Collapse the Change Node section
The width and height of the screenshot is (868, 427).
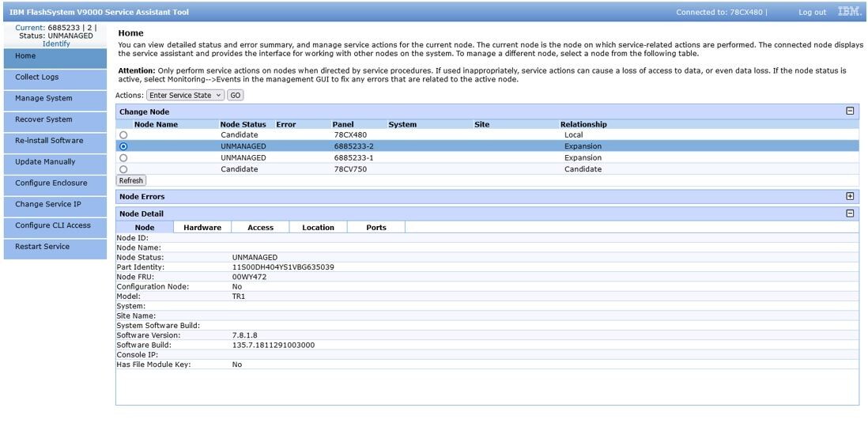[851, 111]
